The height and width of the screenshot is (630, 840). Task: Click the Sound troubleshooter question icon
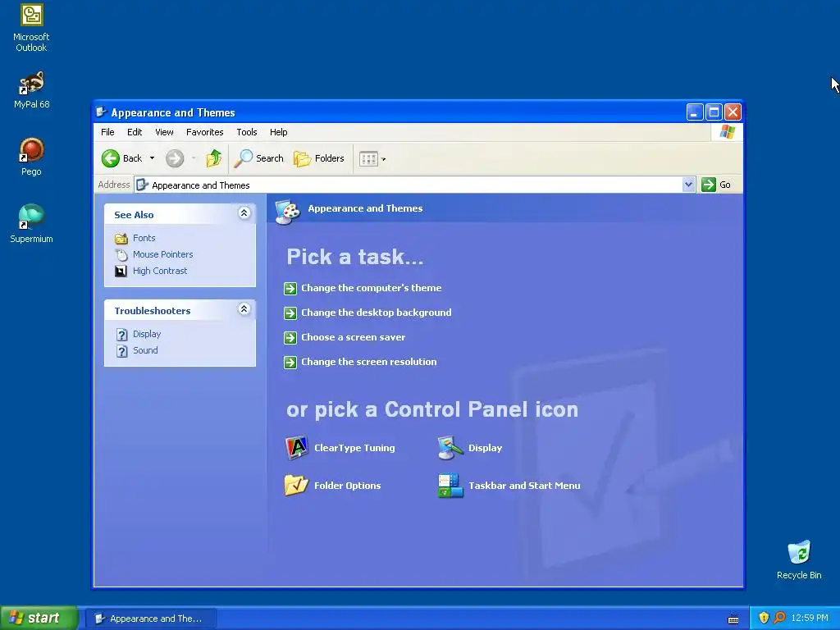tap(122, 350)
